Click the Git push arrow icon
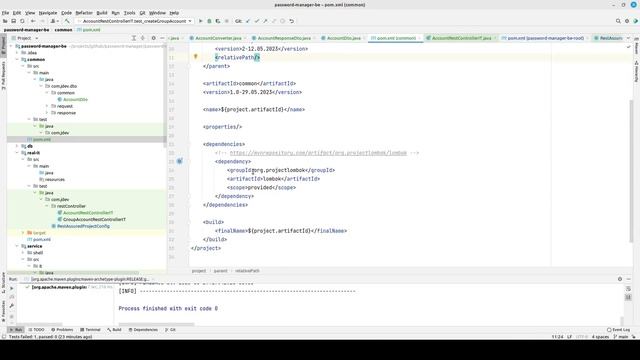This screenshot has height=360, width=640. tap(265, 21)
